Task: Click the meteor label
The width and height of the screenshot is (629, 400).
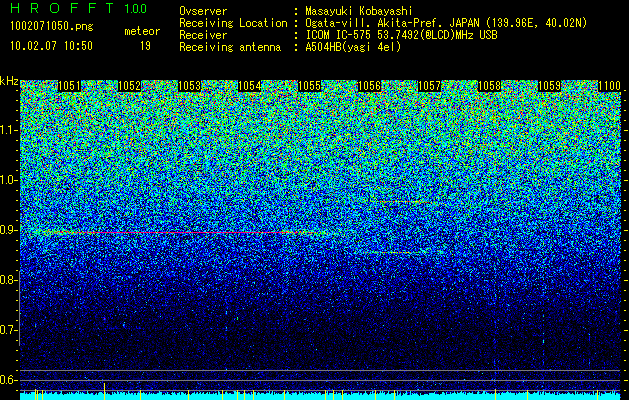Action: coord(142,31)
